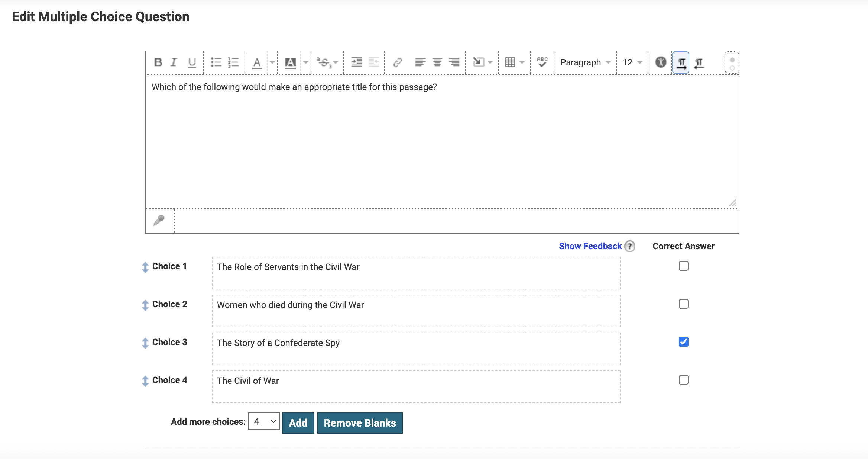Click into the question text area
The image size is (868, 459).
(x=442, y=142)
